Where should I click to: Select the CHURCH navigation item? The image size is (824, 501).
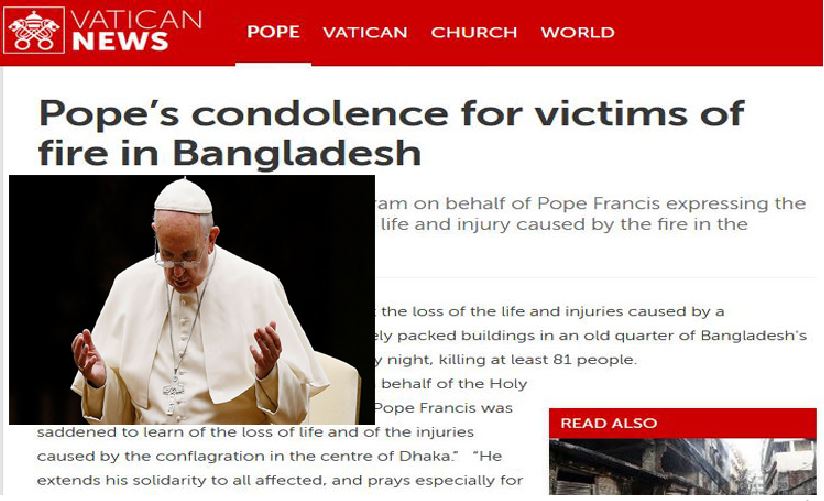[474, 32]
